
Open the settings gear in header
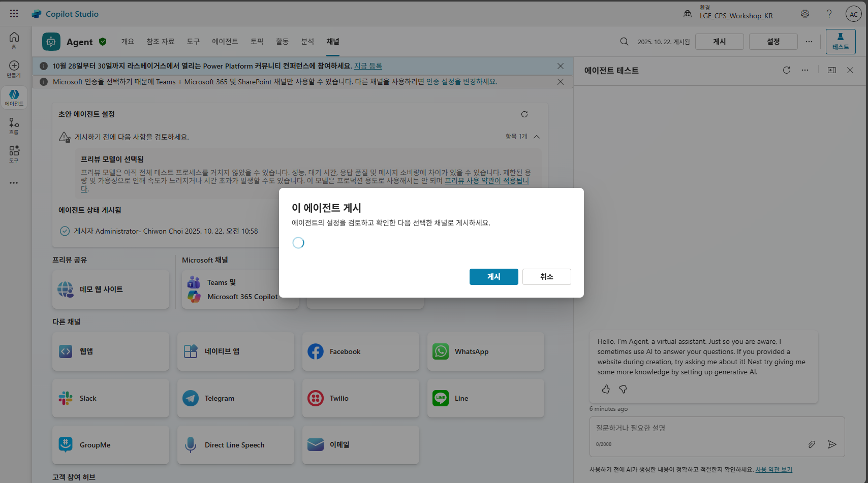(805, 14)
